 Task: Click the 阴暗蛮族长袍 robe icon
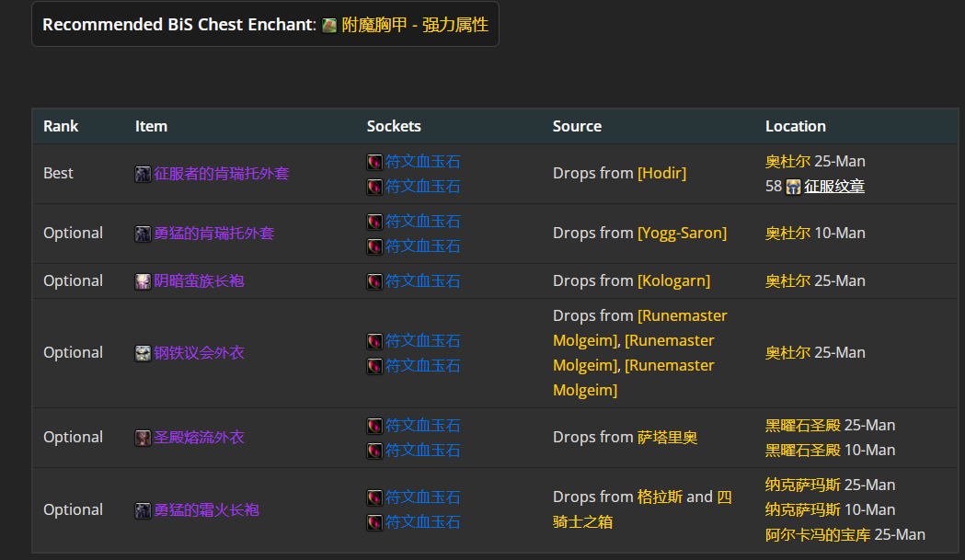pos(143,282)
